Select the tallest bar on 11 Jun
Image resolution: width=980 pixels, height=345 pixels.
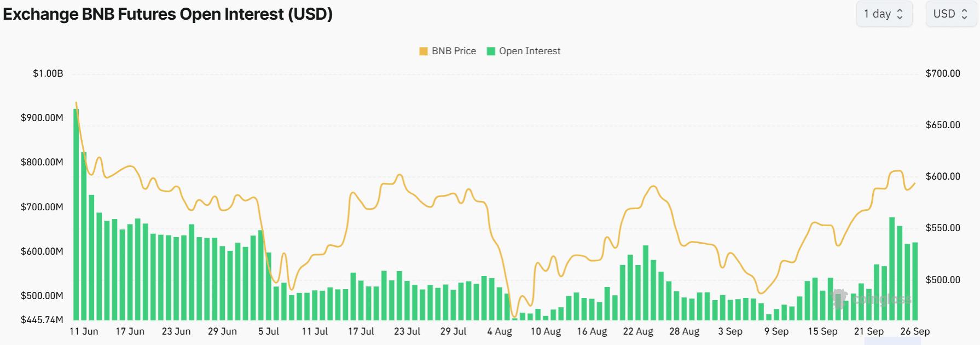(76, 214)
